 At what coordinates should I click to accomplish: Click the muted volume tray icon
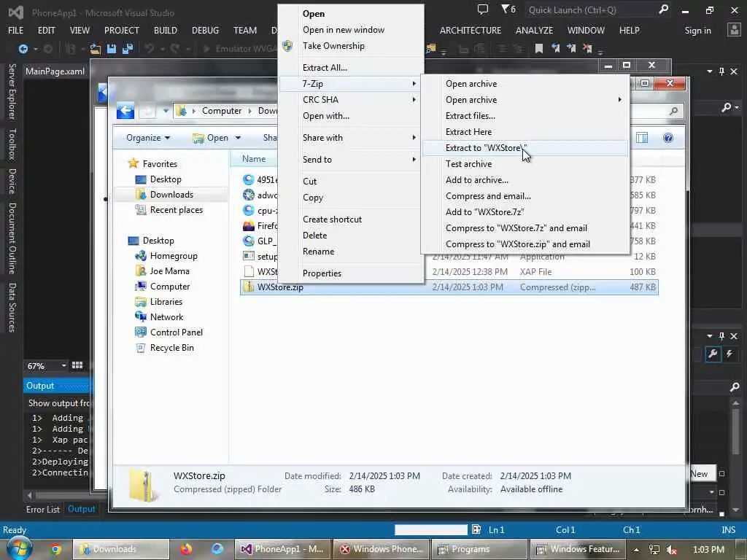click(x=672, y=550)
